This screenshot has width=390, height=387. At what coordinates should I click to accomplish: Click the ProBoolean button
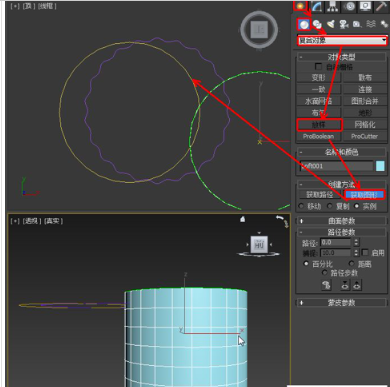coord(318,136)
